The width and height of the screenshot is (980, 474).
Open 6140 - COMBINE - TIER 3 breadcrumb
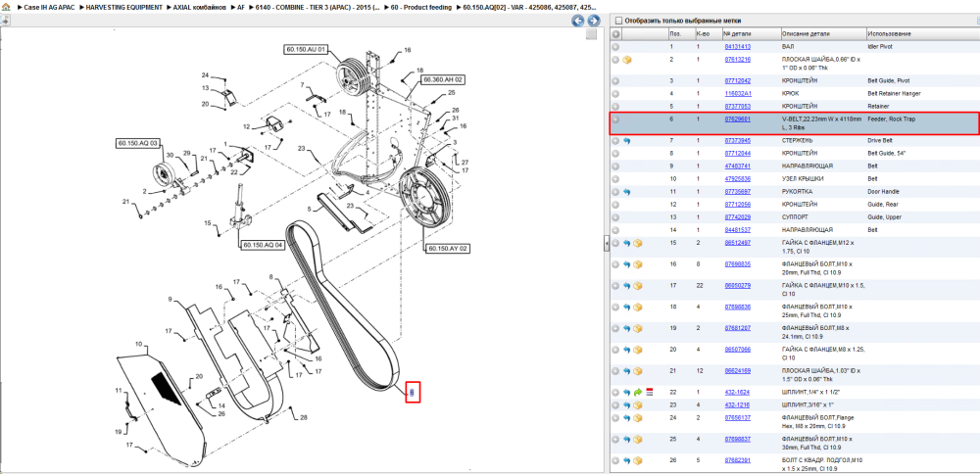click(x=318, y=7)
